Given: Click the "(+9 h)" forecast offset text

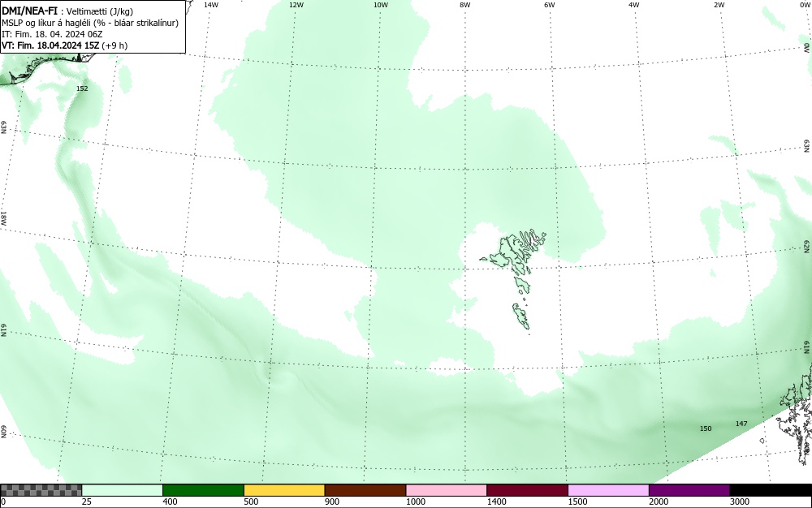Looking at the screenshot, I should coord(114,45).
